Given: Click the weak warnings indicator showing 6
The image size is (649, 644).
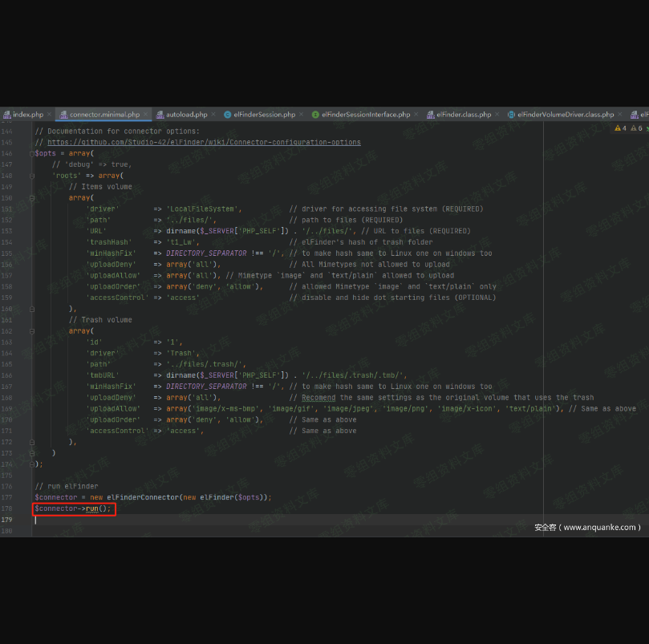Looking at the screenshot, I should click(635, 128).
